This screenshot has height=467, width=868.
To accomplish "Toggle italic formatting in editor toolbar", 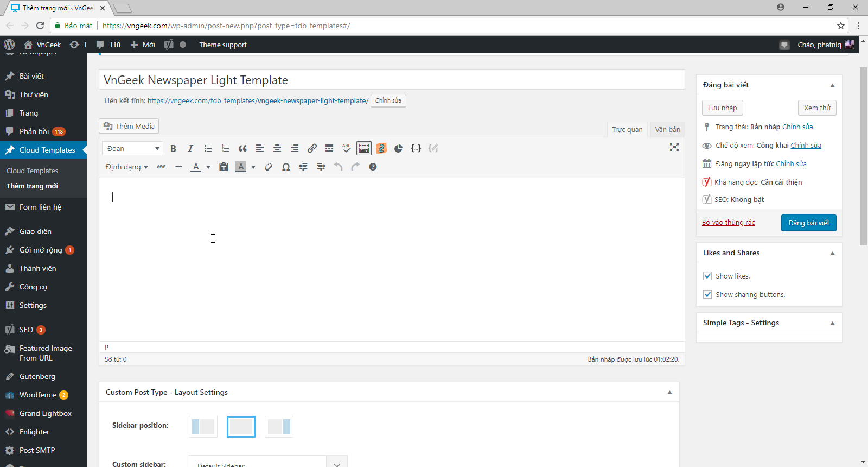I will point(190,148).
